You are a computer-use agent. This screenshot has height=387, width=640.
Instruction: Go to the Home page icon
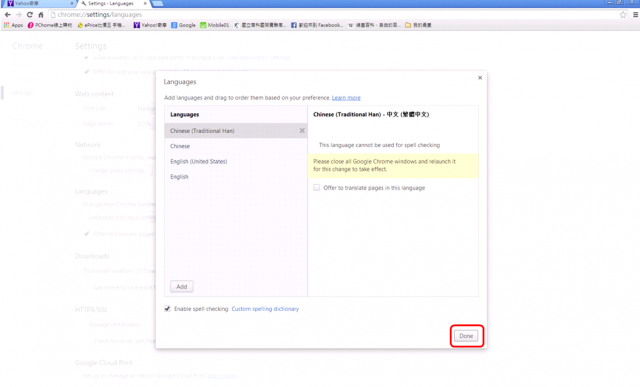(x=41, y=15)
